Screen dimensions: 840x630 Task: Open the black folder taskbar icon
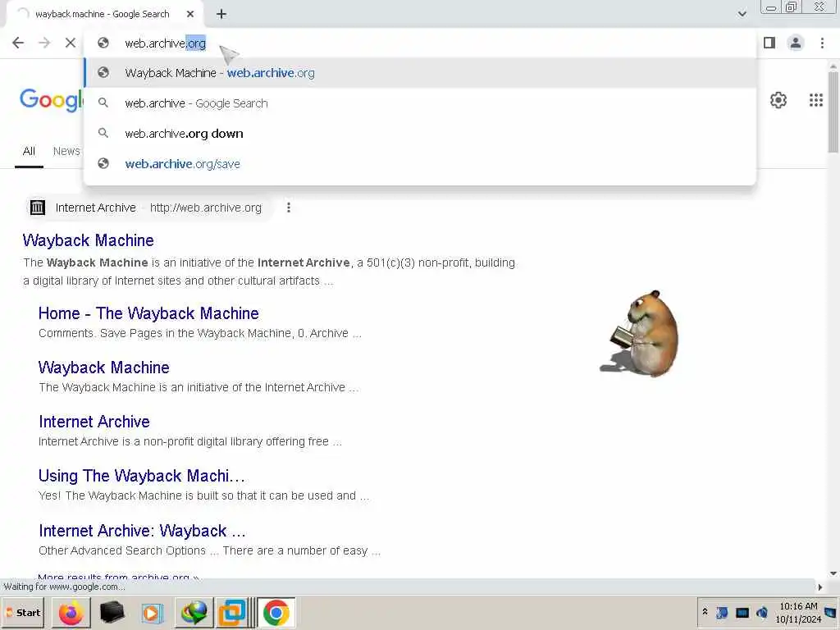click(x=112, y=613)
